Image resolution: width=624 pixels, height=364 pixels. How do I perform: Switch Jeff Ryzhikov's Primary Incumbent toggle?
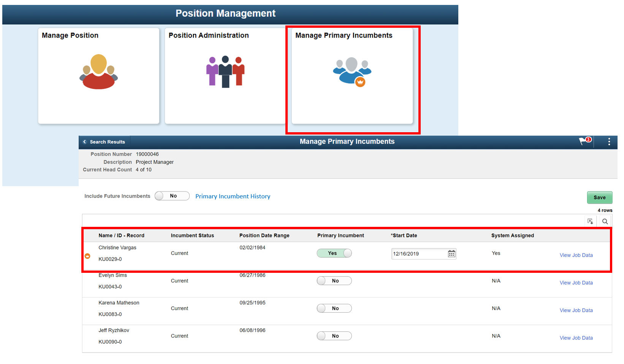click(334, 336)
